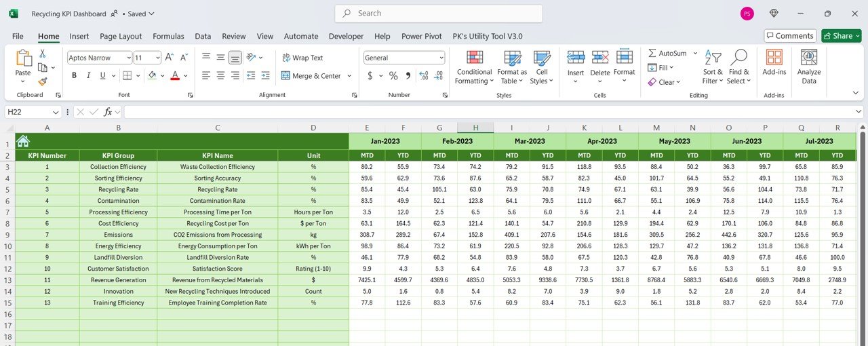Click AutoSum
The width and height of the screenshot is (868, 346).
click(667, 53)
